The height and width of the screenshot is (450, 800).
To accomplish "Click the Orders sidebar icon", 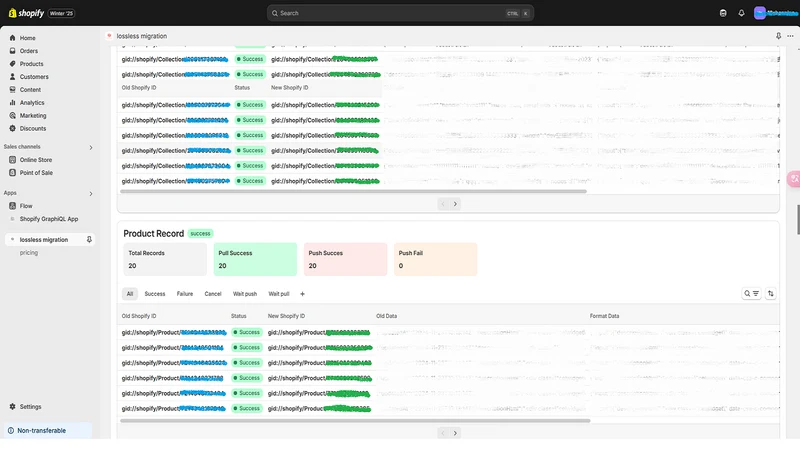I will 12,51.
